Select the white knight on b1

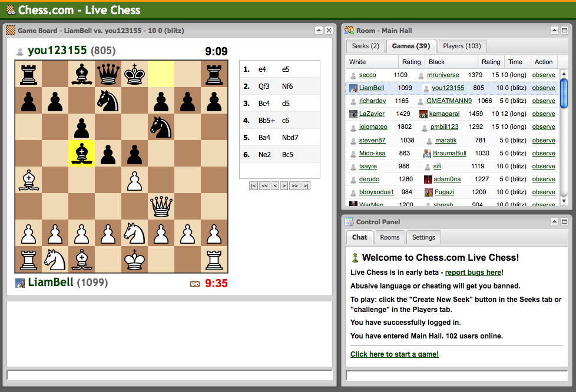tap(55, 259)
